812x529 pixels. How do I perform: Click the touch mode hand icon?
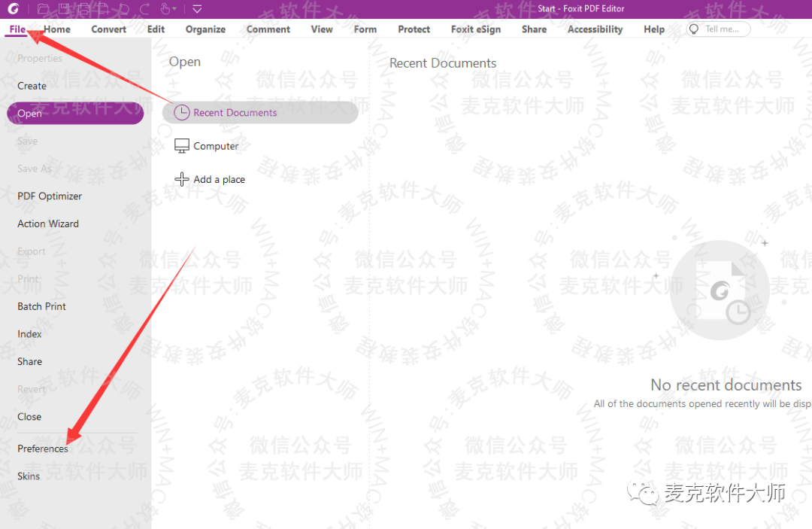click(165, 8)
